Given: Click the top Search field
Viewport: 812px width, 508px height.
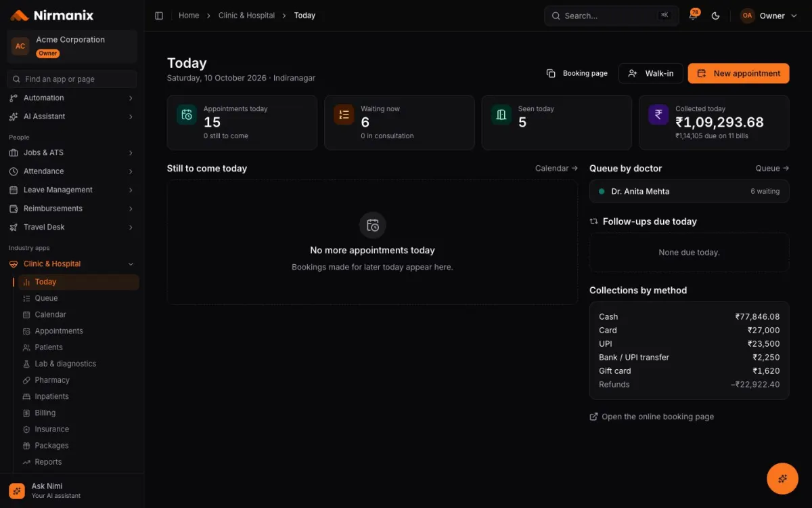Looking at the screenshot, I should 612,16.
